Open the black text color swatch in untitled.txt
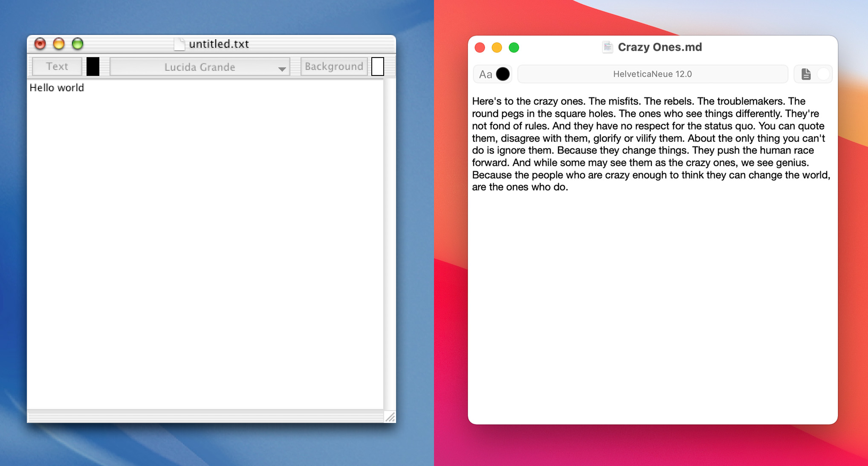 93,67
